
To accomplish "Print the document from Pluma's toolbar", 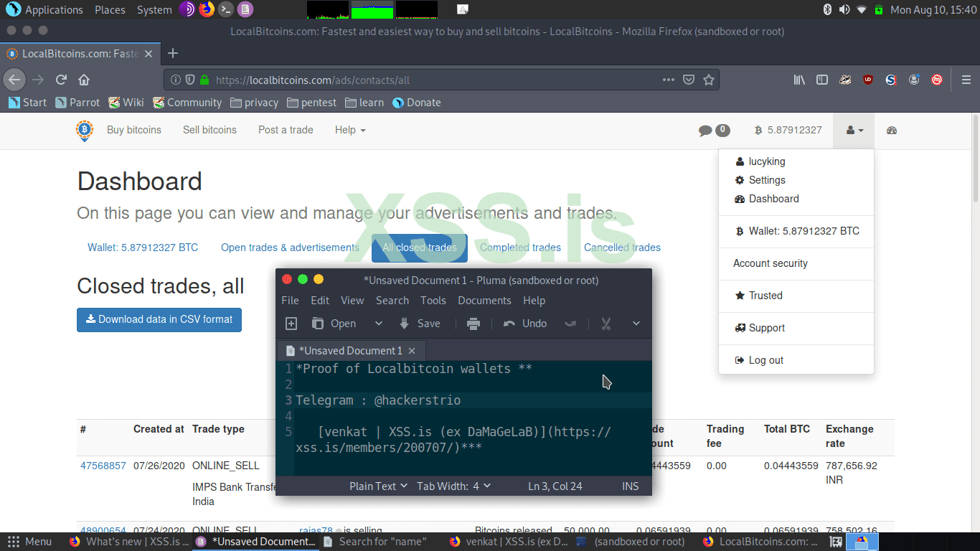I will (473, 324).
